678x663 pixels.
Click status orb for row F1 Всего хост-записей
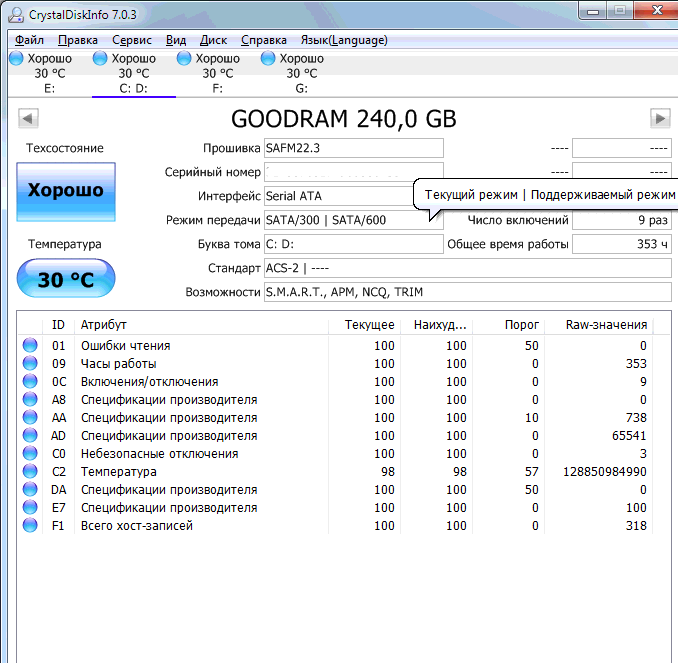point(30,525)
